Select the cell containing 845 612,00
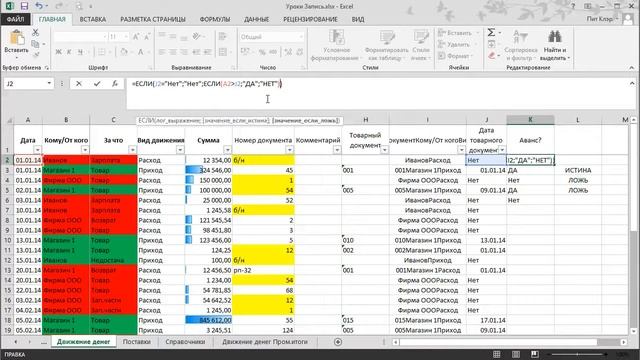 coord(209,320)
